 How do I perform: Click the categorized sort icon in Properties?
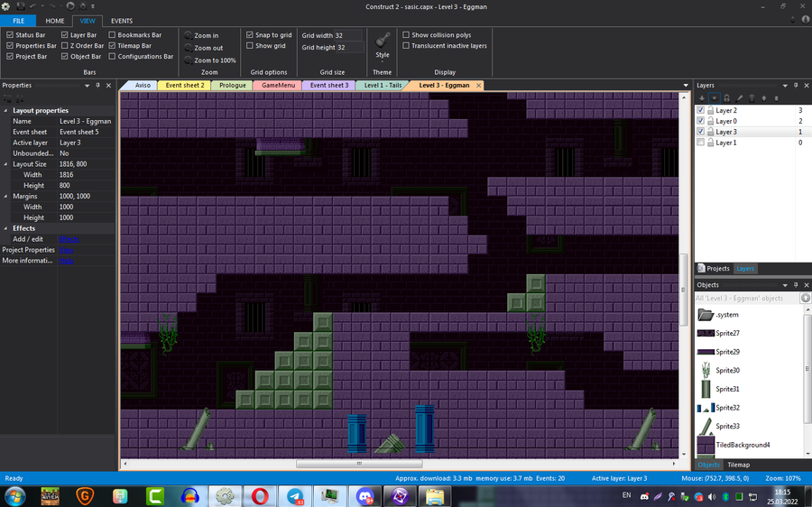click(x=6, y=98)
